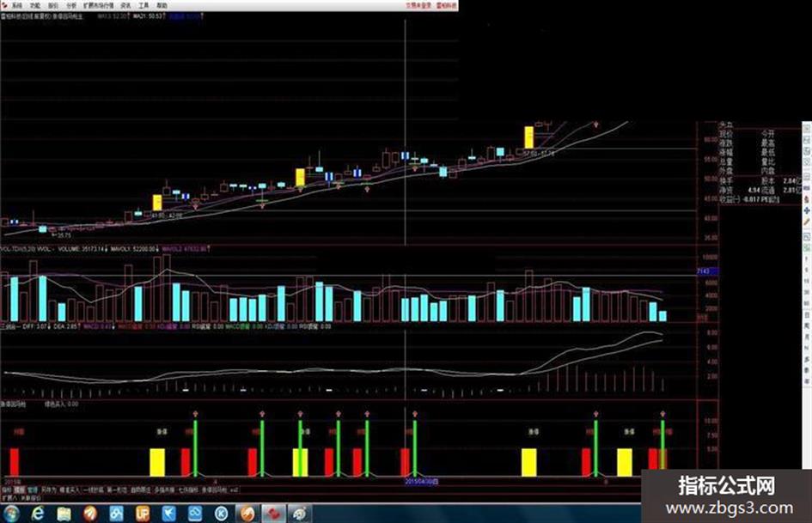Click the topmost icon in the right sidebar

click(x=807, y=127)
